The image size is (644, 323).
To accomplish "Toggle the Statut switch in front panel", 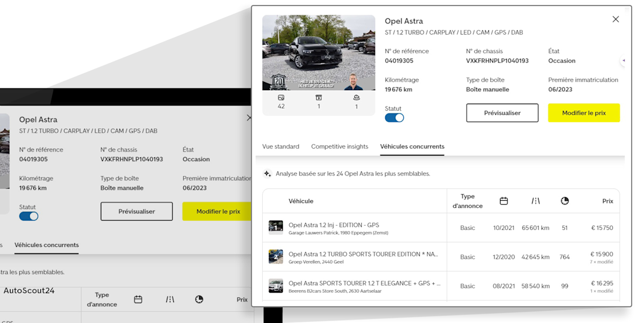I will (x=394, y=118).
